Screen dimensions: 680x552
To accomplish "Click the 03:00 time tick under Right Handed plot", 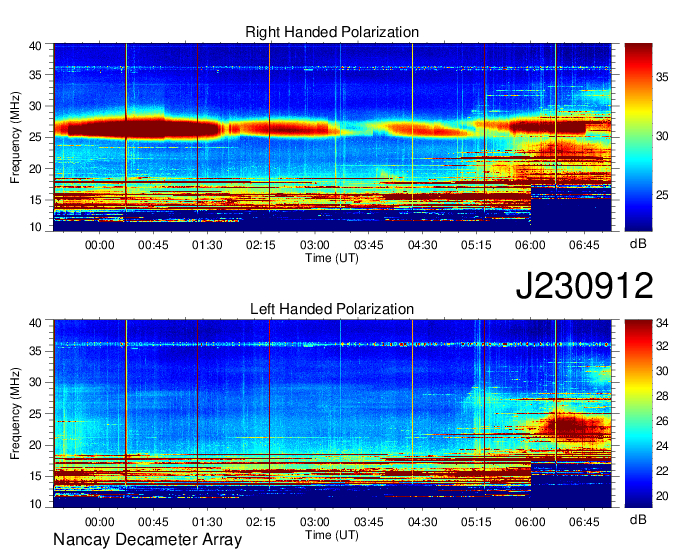I will pyautogui.click(x=314, y=245).
